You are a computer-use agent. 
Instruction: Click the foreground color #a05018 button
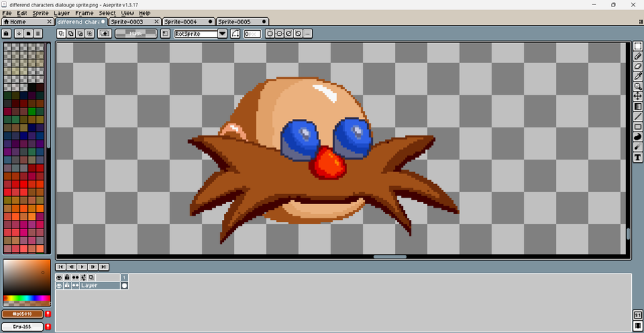(22, 314)
